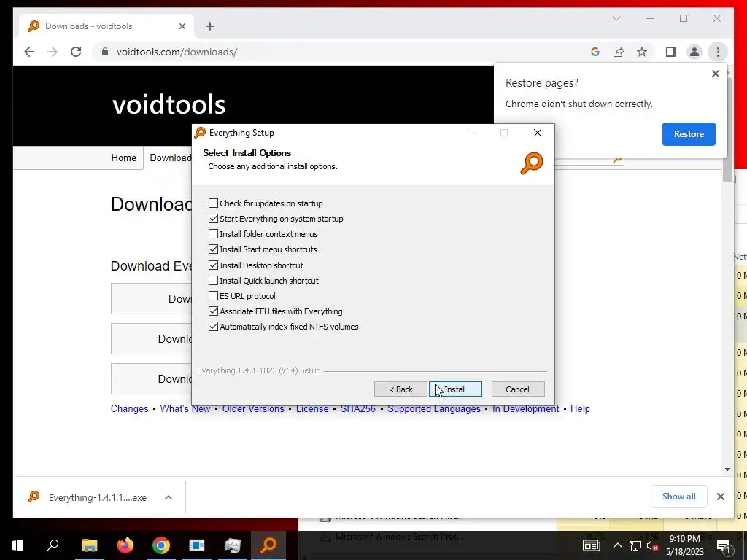Viewport: 747px width, 560px height.
Task: Open Windows Start menu
Action: (x=18, y=545)
